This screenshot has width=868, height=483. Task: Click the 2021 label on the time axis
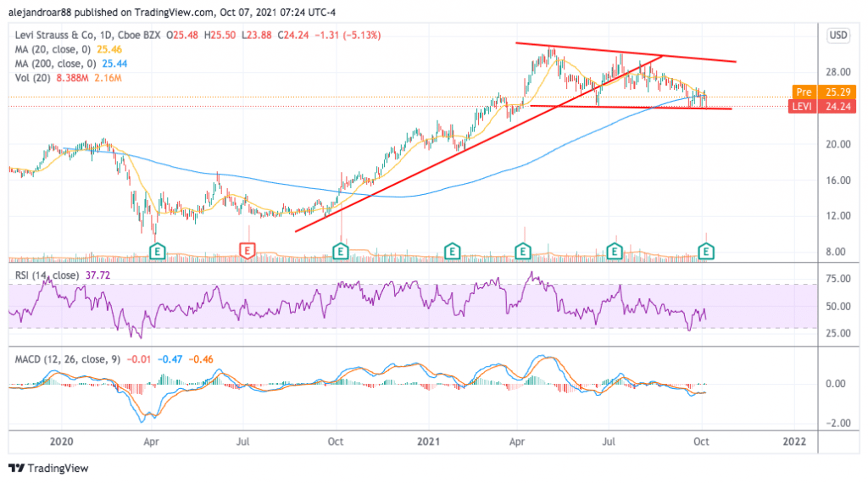[x=428, y=441]
